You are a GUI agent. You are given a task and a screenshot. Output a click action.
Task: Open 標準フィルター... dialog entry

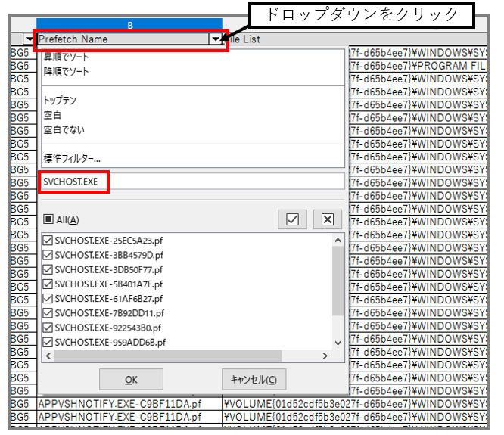(x=72, y=158)
